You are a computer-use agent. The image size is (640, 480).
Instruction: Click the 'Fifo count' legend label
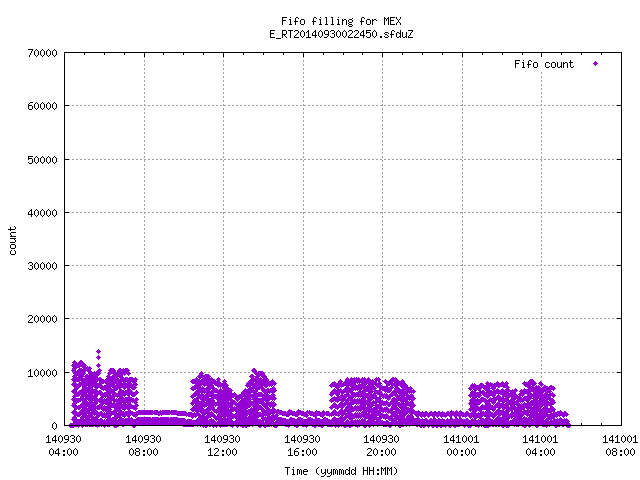544,64
